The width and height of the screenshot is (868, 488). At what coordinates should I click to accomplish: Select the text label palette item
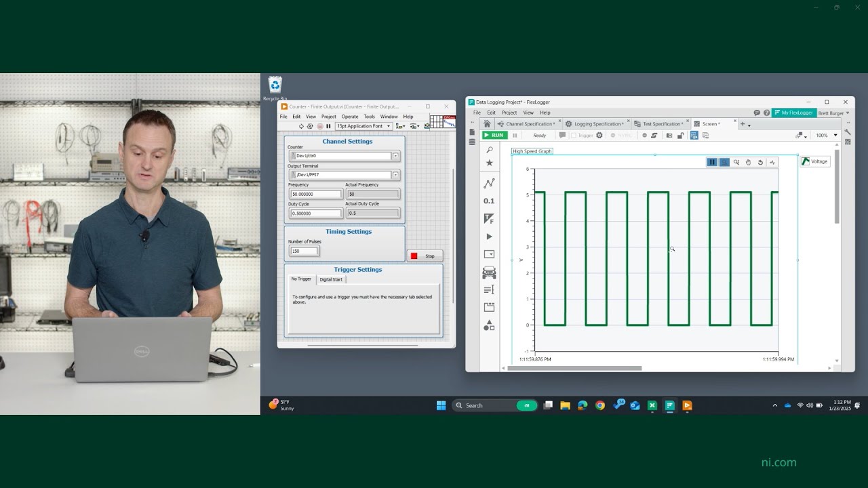point(489,290)
